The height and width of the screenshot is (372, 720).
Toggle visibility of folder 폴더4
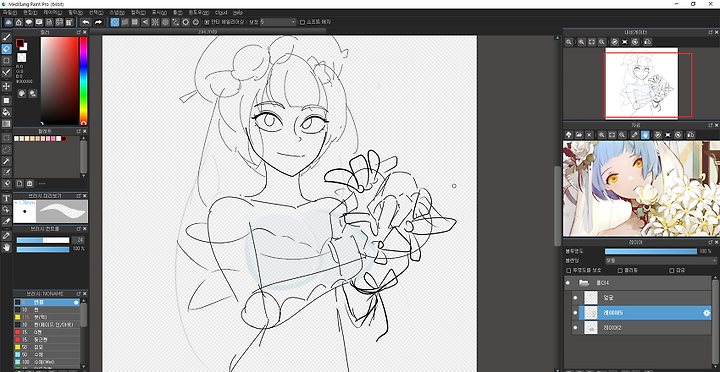(568, 283)
